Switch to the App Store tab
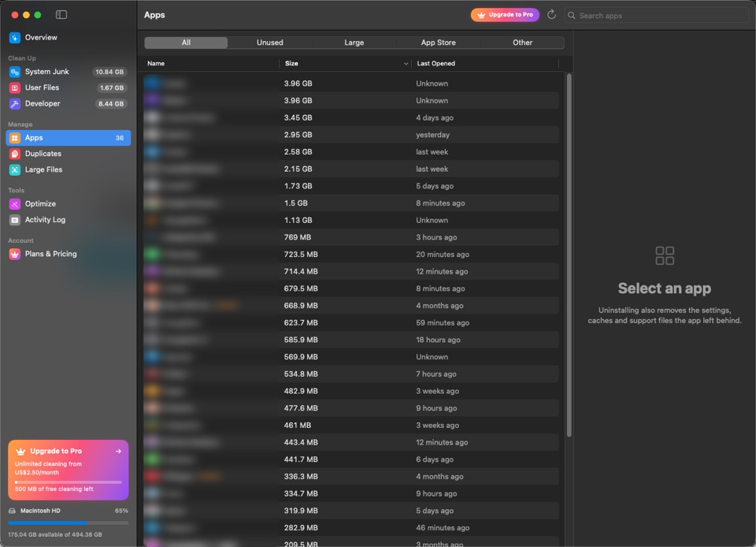756x547 pixels. [439, 43]
